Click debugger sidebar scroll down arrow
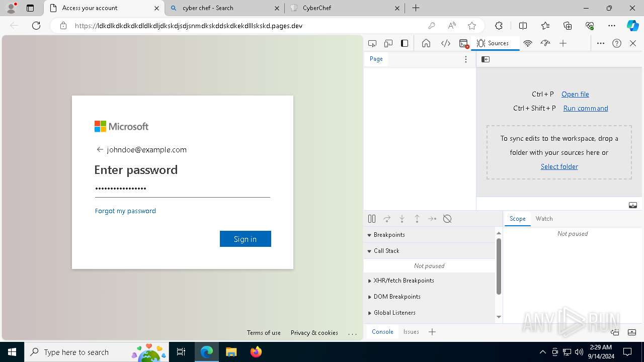 tap(499, 317)
